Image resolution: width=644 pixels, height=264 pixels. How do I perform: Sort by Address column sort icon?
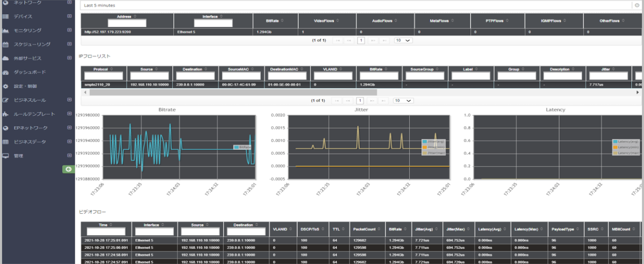136,17
